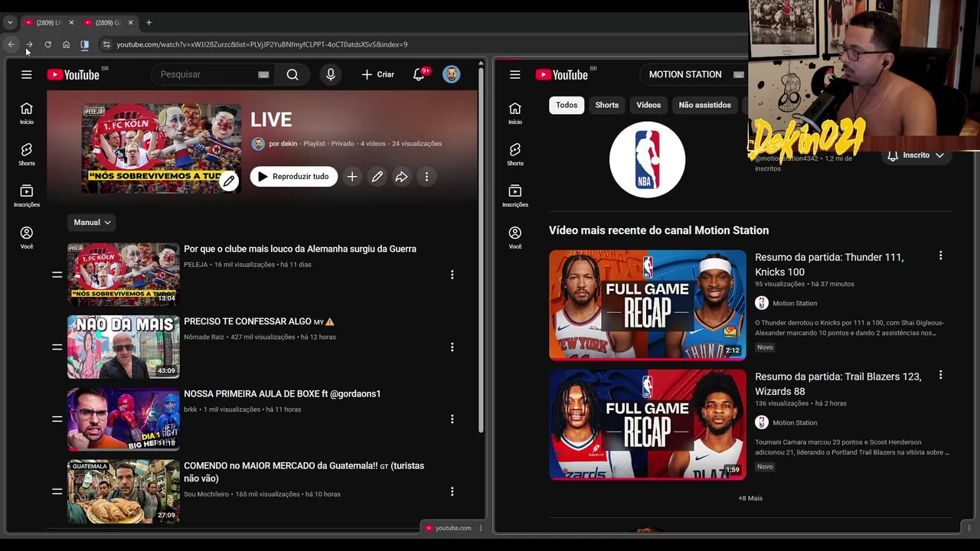Go back using browser back arrow
Image resolution: width=980 pixels, height=551 pixels.
[x=11, y=44]
